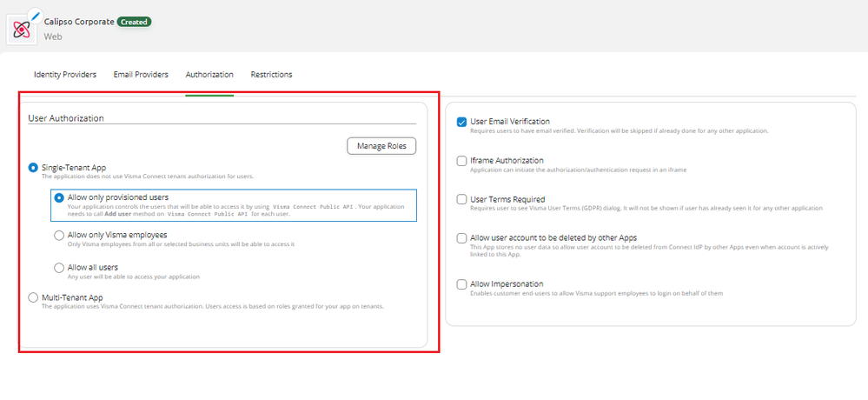The height and width of the screenshot is (400, 868).
Task: Select the Authorization tab
Action: 209,74
